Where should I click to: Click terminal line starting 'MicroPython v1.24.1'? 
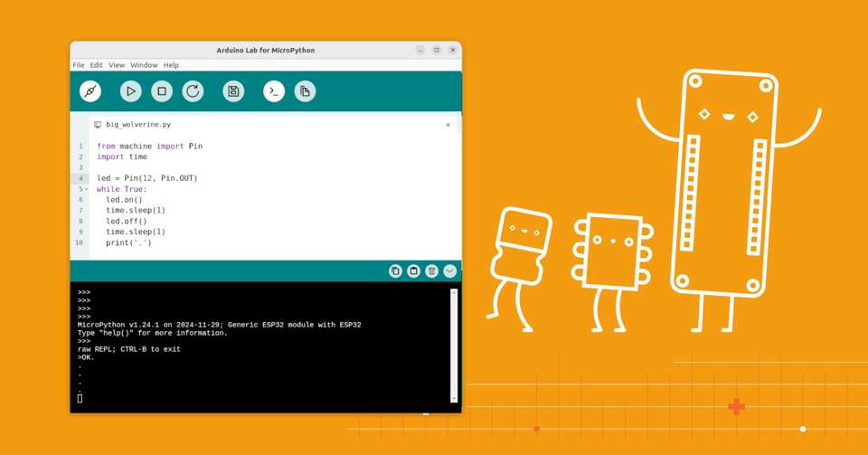coord(219,325)
